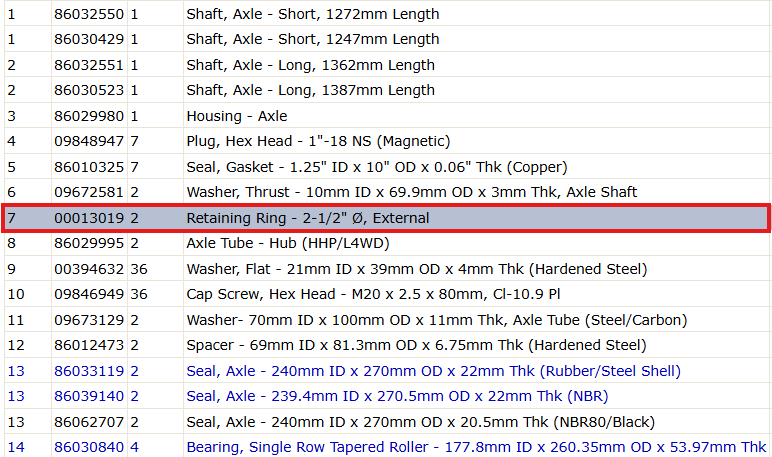Viewport: 772px width, 457px height.
Task: Select Cap Screw, Hex Head M20 row
Action: [386, 294]
